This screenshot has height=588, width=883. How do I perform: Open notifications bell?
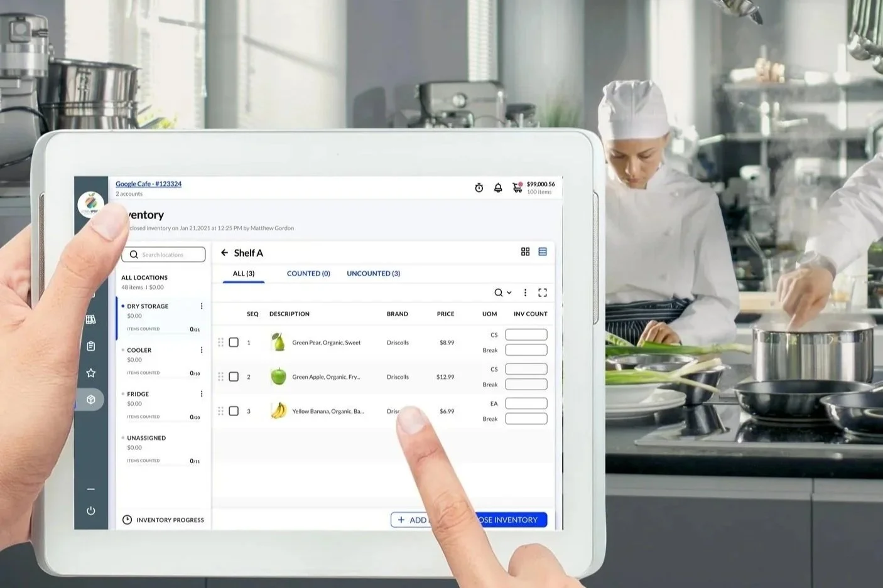(498, 188)
